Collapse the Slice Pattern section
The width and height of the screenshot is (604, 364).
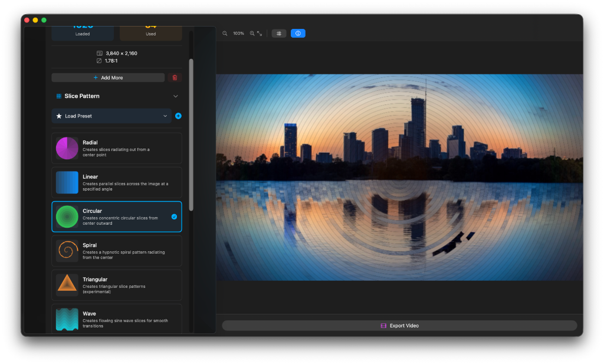(175, 96)
